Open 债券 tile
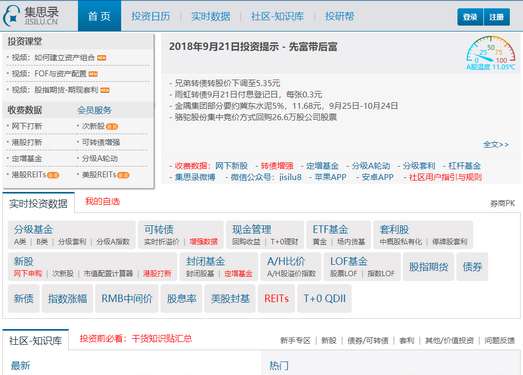 472,267
